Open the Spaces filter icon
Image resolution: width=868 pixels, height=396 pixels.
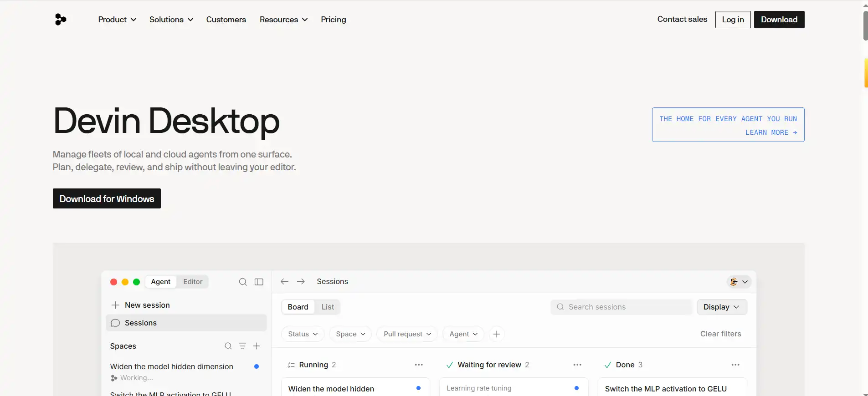[242, 346]
